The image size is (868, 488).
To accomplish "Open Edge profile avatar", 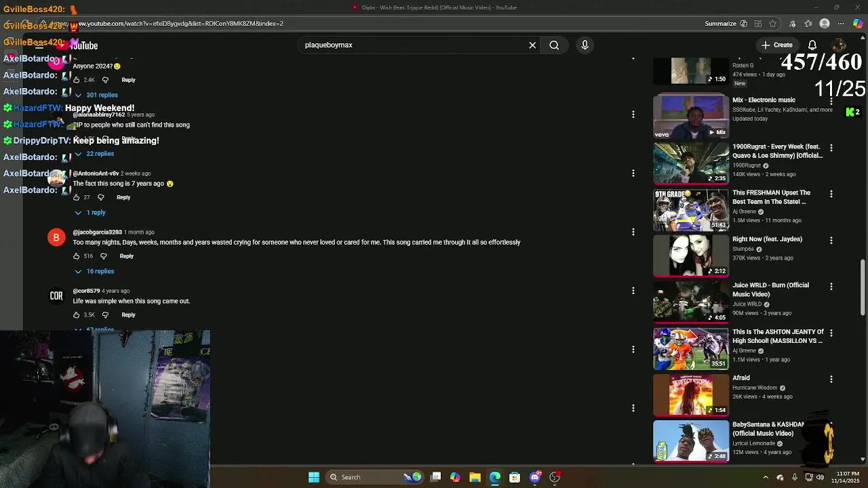I will (825, 24).
